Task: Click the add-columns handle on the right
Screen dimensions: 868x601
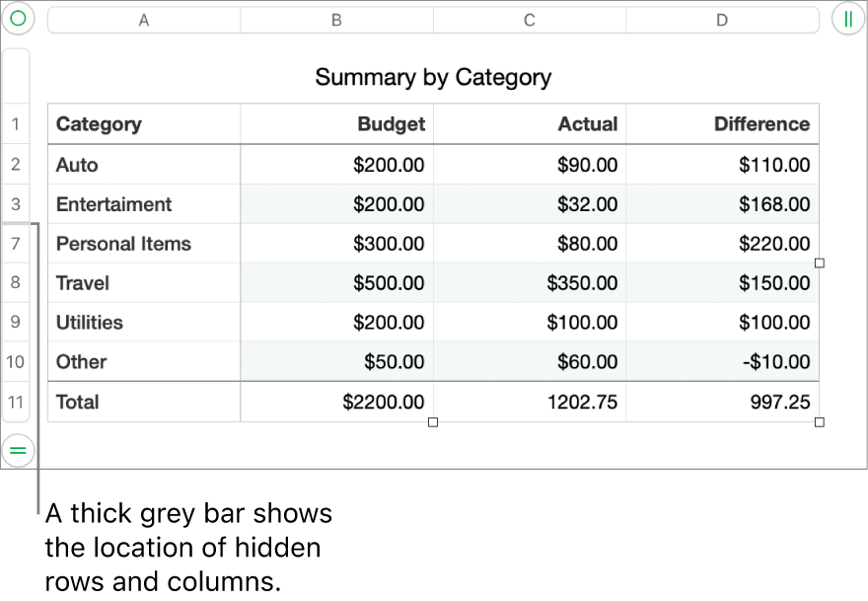Action: 849,18
